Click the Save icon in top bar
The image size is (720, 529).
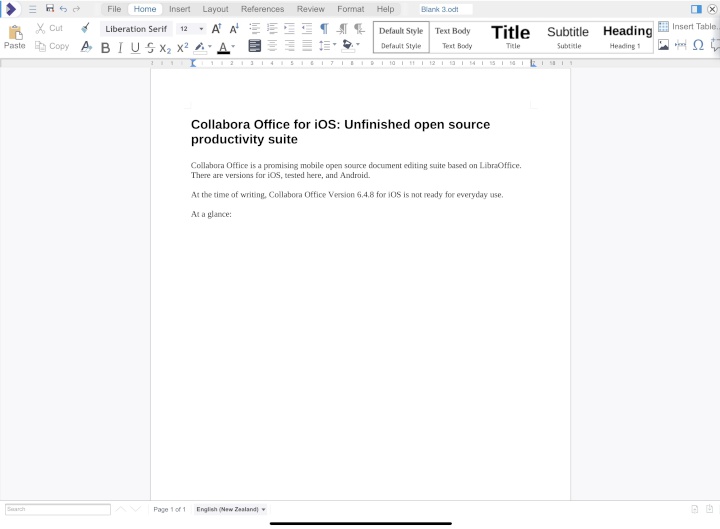point(49,9)
